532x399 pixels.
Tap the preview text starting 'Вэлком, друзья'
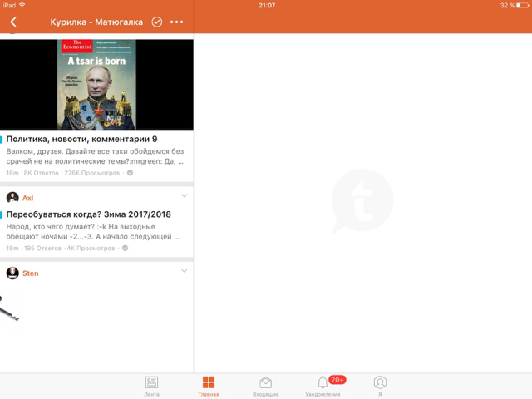click(x=95, y=156)
